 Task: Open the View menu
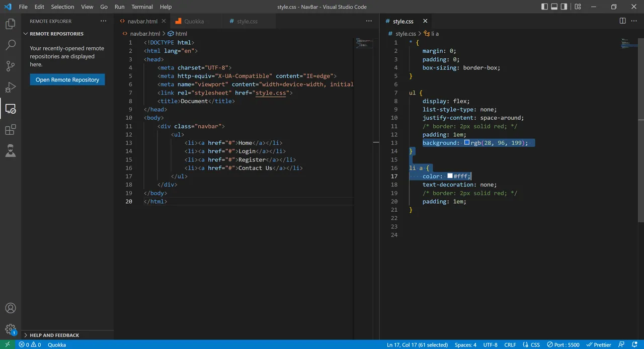coord(87,7)
